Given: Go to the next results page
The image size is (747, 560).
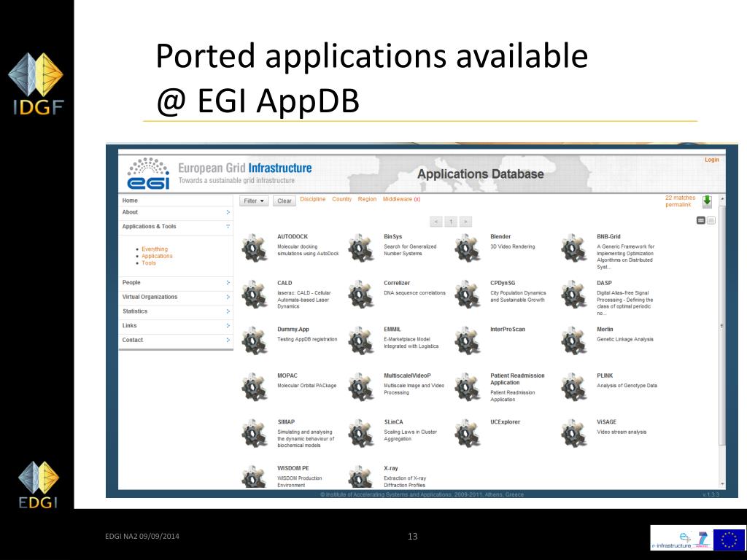Looking at the screenshot, I should click(x=466, y=222).
